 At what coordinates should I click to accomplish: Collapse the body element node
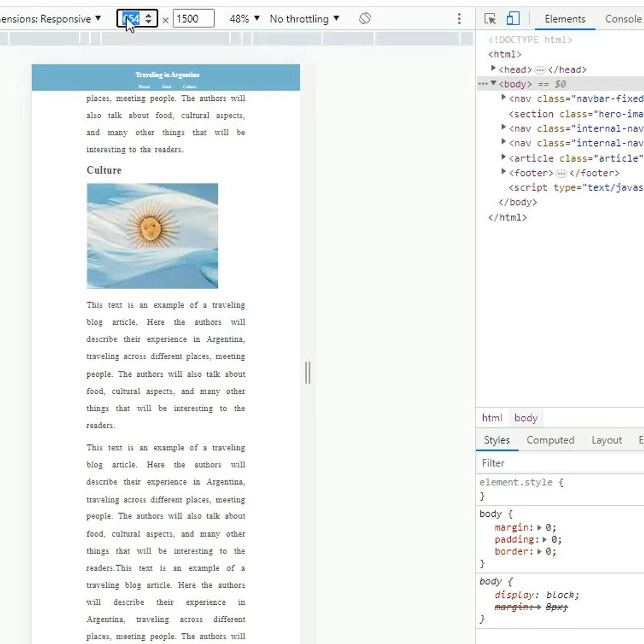tap(493, 84)
